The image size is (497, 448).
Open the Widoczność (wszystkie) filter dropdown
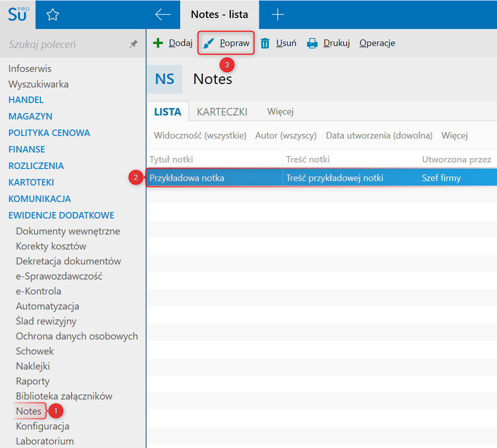(200, 135)
